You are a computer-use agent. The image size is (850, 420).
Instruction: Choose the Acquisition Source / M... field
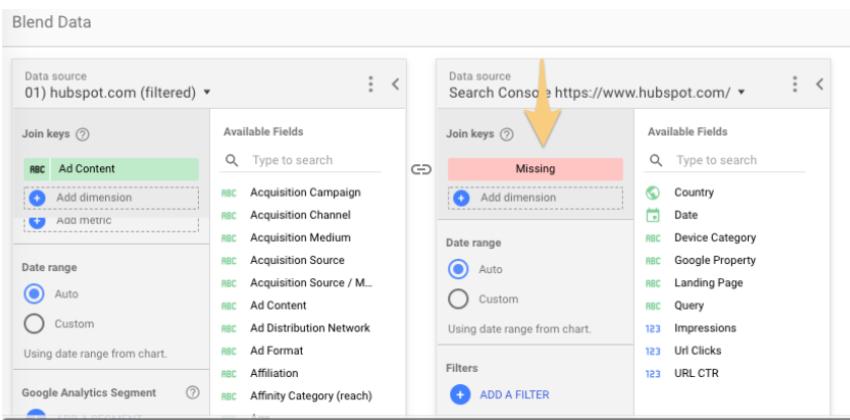312,283
